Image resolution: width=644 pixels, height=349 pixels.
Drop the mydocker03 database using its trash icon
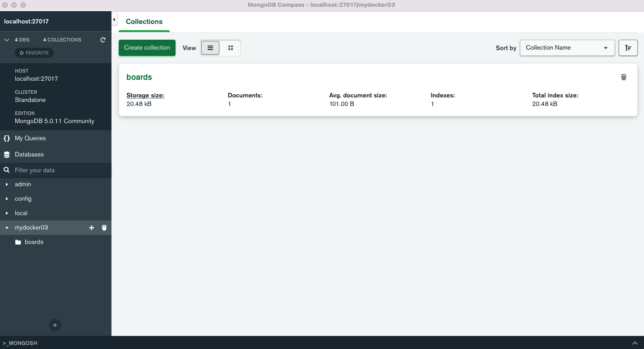click(x=104, y=228)
